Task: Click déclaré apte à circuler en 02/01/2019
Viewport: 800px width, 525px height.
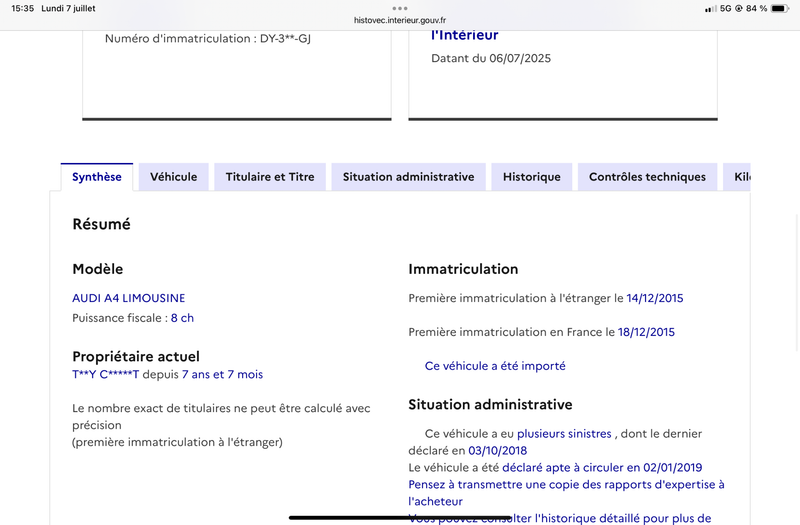Action: coord(602,467)
